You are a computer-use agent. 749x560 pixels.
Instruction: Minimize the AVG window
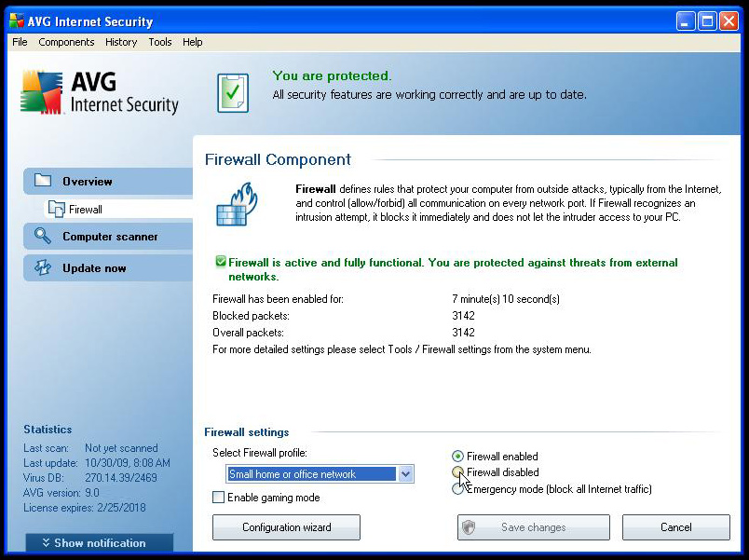(685, 21)
